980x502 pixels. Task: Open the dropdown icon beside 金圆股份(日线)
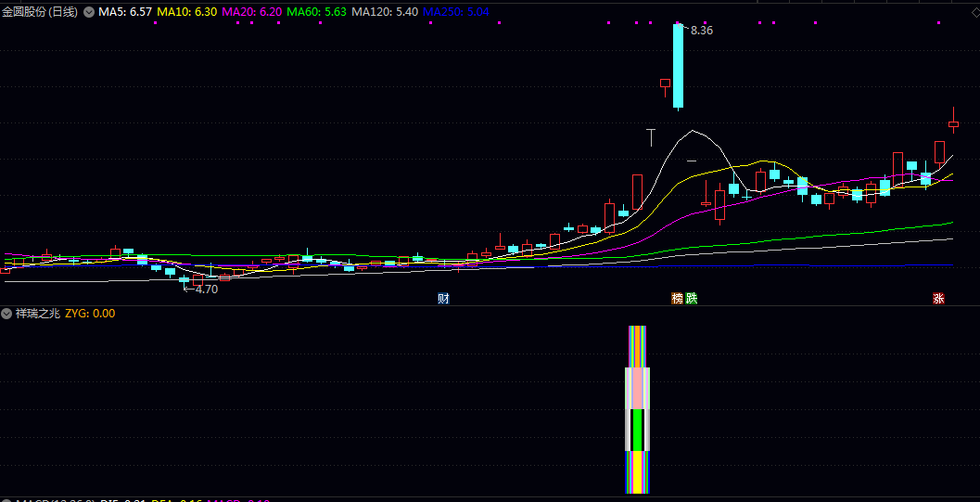coord(89,12)
